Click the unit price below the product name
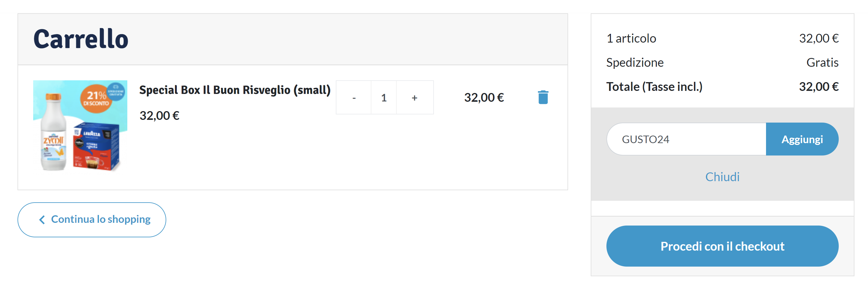This screenshot has height=298, width=868. tap(159, 116)
